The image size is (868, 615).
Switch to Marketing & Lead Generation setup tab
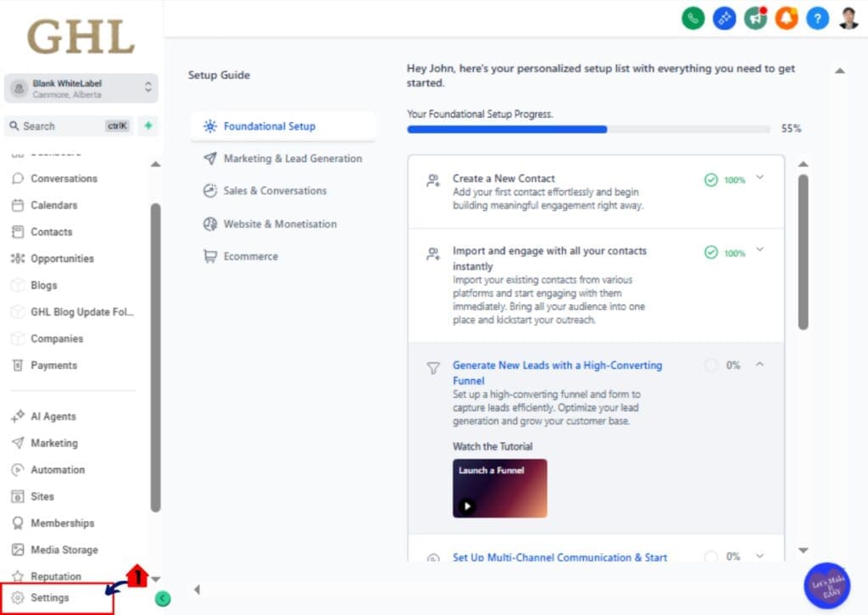[292, 159]
